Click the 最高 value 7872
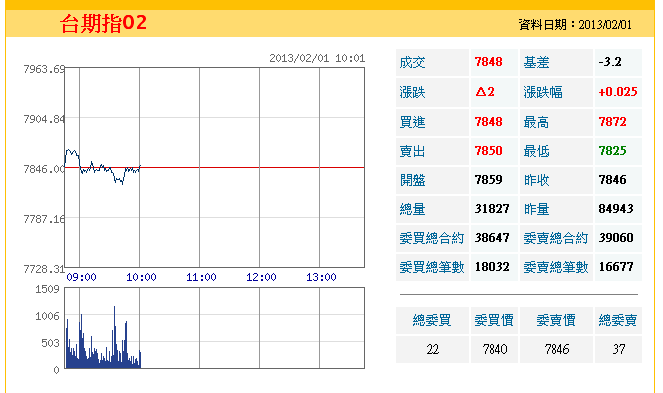 point(613,122)
